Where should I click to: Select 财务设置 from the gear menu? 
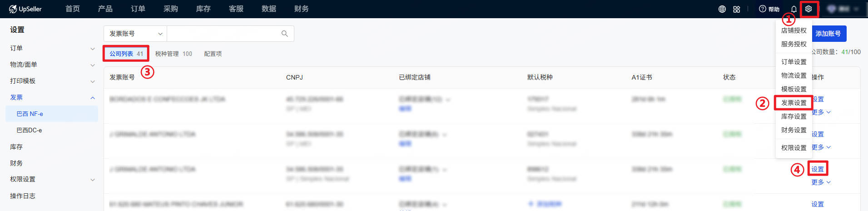coord(794,130)
